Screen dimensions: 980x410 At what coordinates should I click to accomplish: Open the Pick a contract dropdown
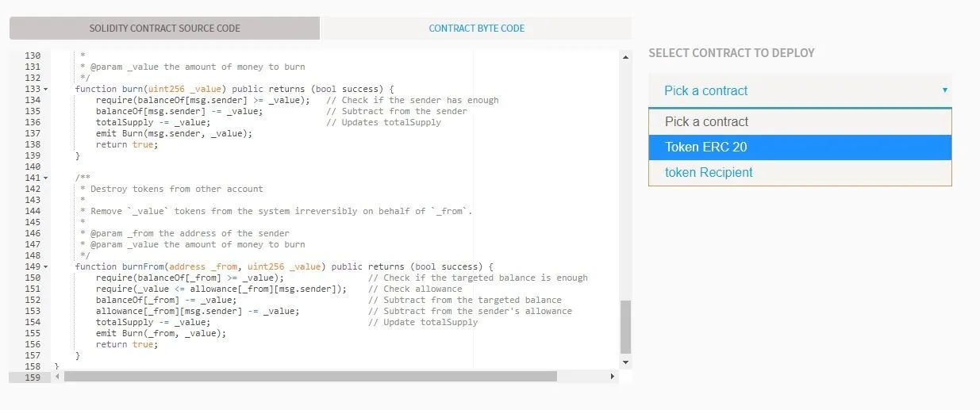pyautogui.click(x=800, y=90)
